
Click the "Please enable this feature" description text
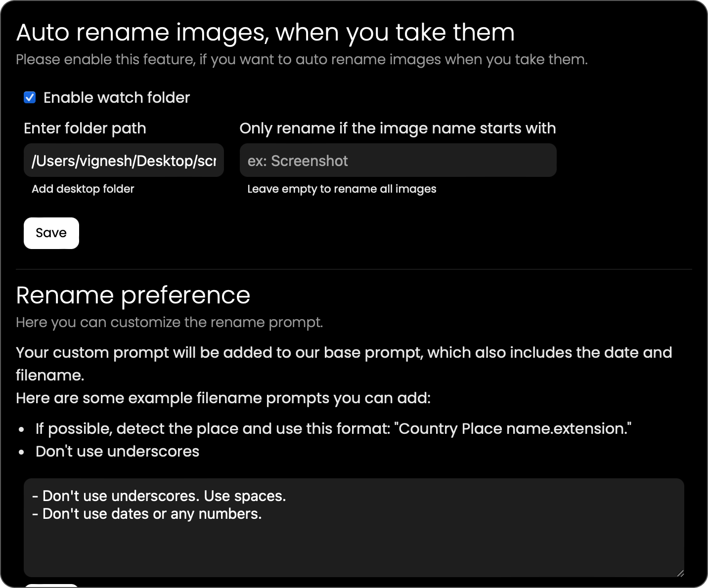[302, 59]
